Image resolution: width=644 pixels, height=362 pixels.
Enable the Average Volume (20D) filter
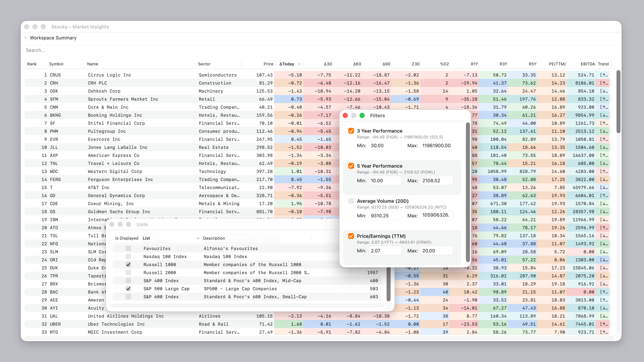(x=351, y=201)
